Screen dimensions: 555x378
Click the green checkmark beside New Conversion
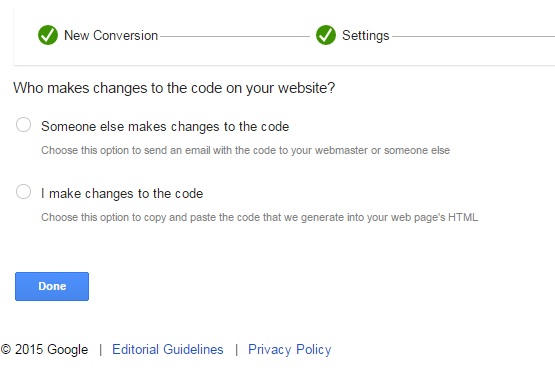click(48, 35)
